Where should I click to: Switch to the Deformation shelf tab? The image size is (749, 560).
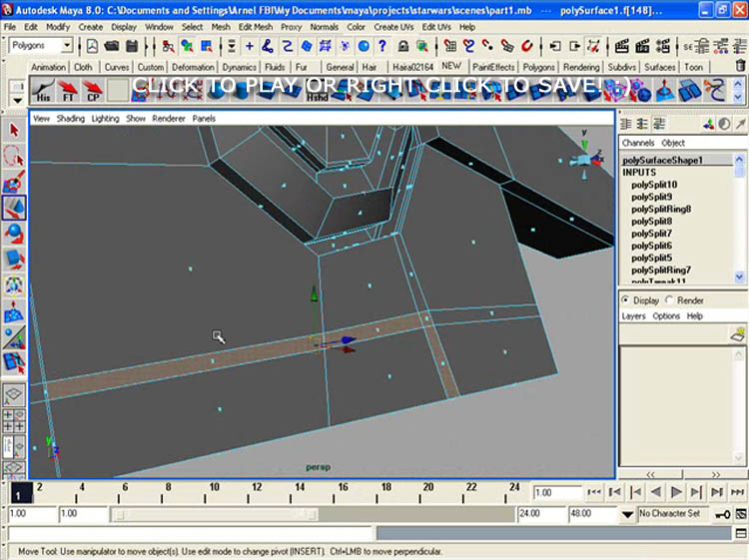click(192, 67)
